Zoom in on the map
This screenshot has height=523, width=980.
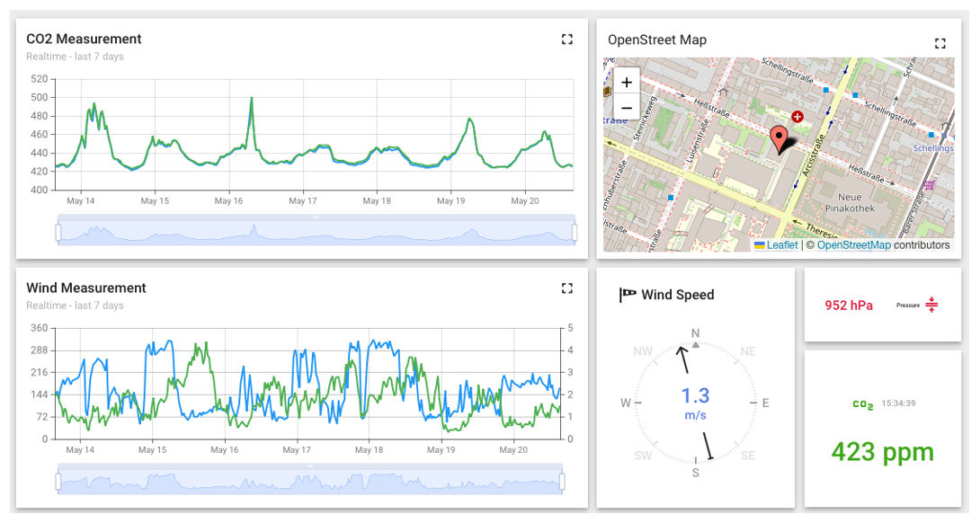pyautogui.click(x=627, y=82)
